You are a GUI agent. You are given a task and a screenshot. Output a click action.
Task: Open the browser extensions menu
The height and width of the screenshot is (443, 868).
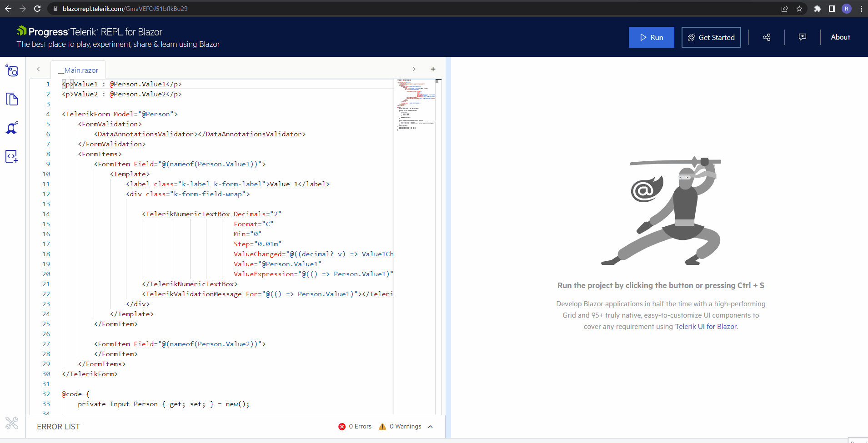[818, 9]
